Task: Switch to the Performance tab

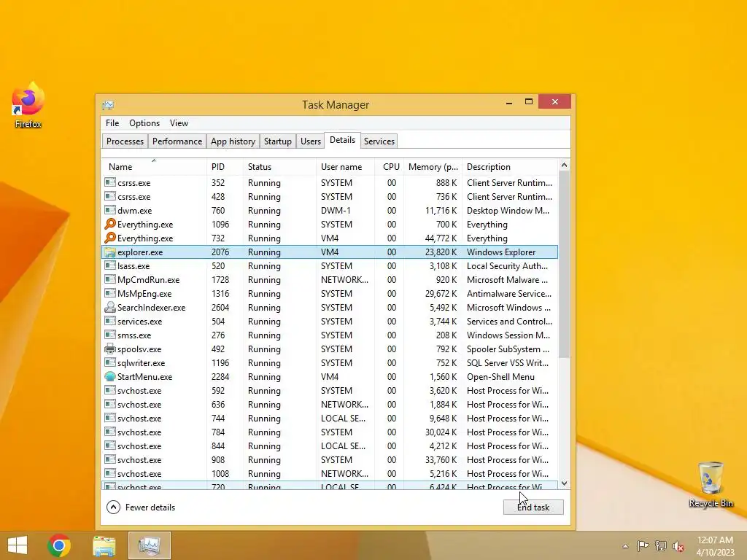Action: pos(177,141)
